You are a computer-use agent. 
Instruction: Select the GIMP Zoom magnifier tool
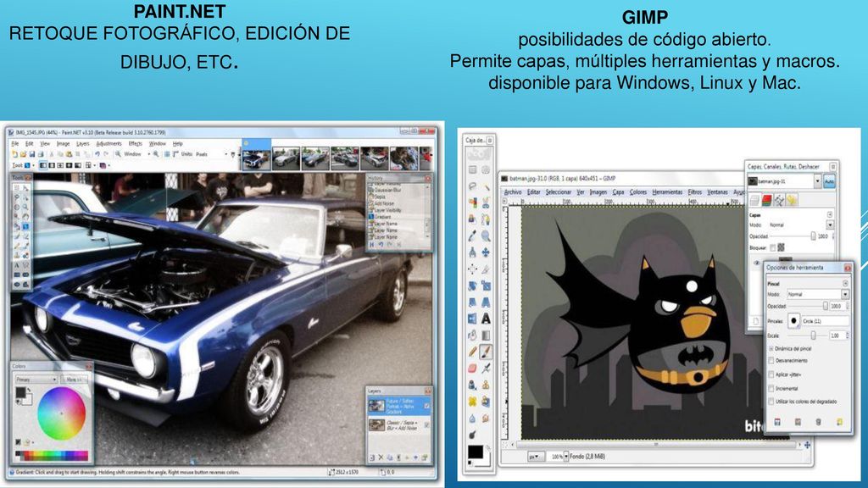pos(486,236)
